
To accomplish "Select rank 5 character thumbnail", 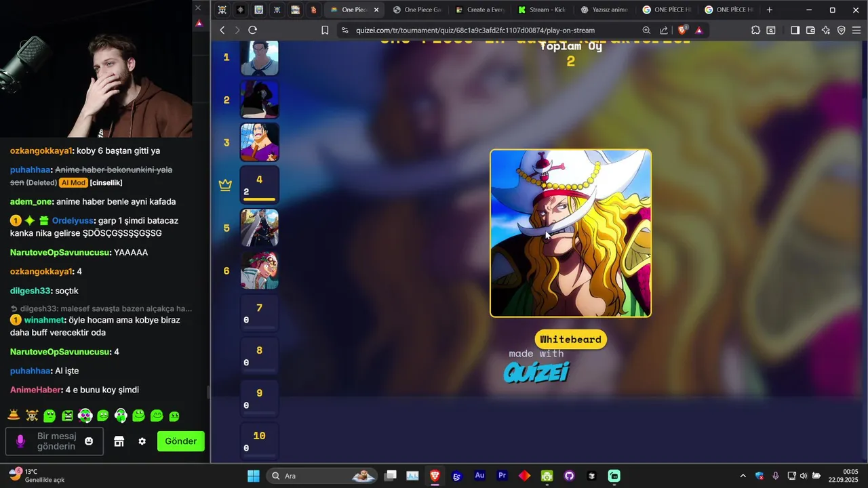I will [259, 228].
